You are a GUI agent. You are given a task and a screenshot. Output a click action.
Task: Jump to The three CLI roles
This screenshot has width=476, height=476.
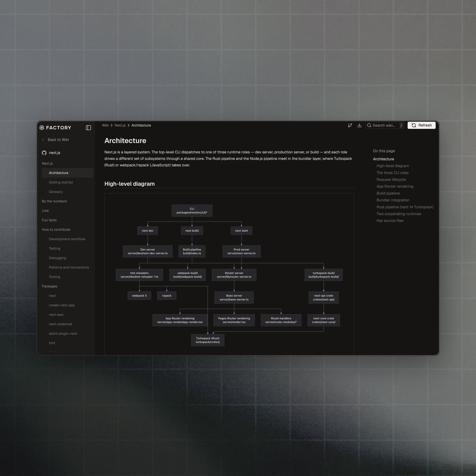[392, 173]
